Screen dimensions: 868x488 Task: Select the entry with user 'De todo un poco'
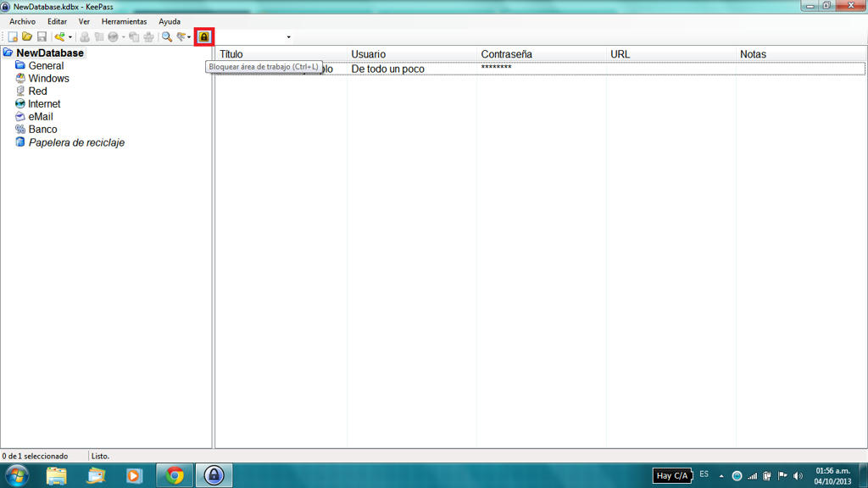[x=540, y=69]
